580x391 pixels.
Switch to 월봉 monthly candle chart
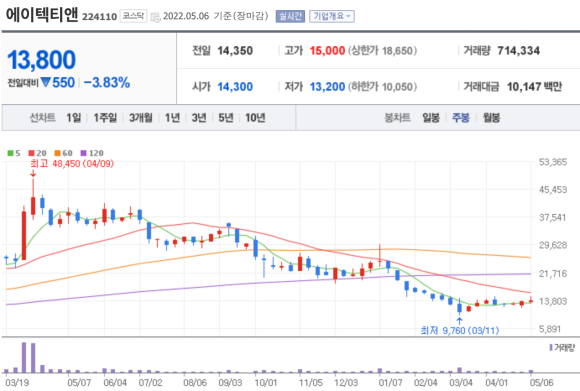point(491,118)
